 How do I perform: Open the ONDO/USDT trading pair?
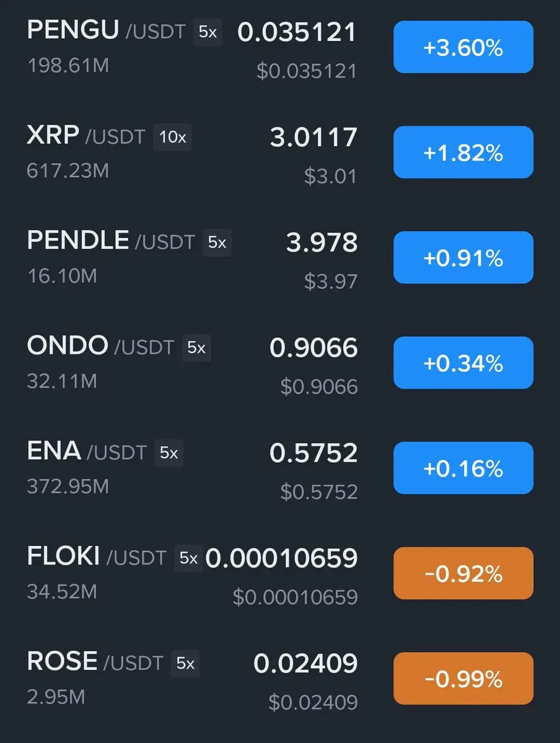pos(100,346)
